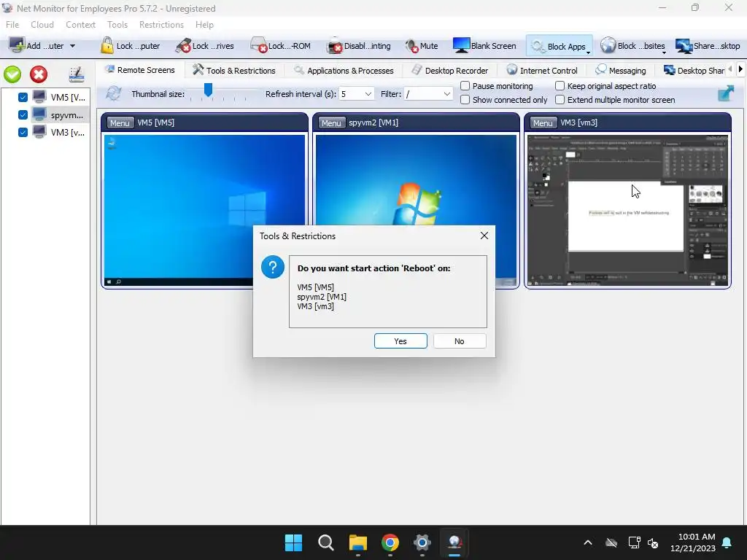Click the Block websites globe icon
The height and width of the screenshot is (560, 747).
(608, 46)
